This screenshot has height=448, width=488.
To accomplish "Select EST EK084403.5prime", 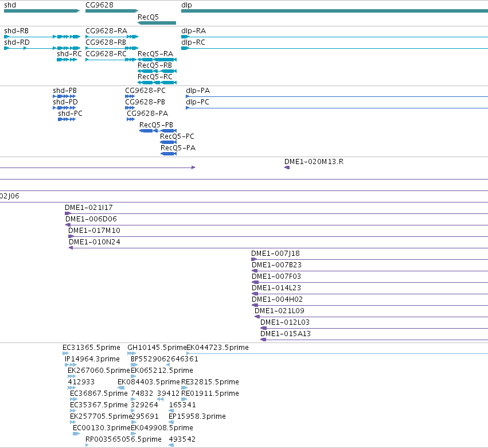I will (x=149, y=383).
